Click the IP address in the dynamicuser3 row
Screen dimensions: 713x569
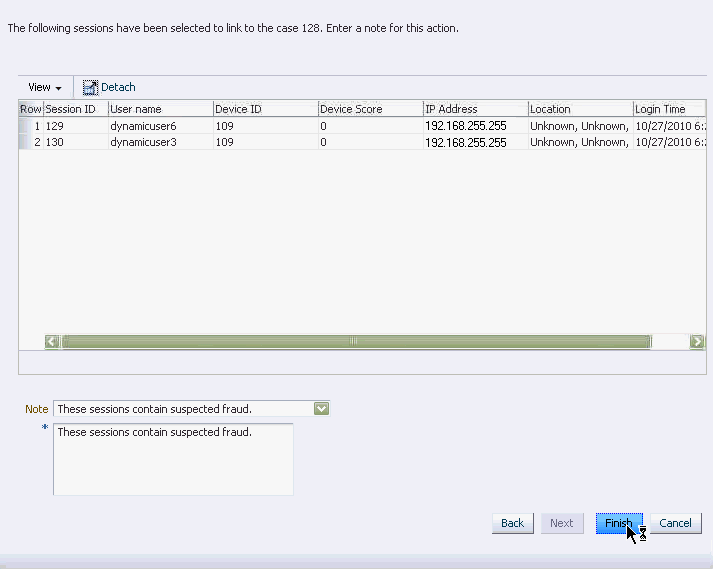pos(476,142)
